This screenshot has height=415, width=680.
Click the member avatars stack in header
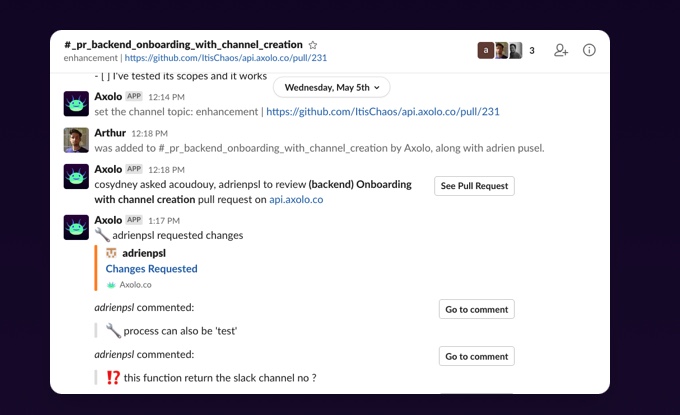coord(500,50)
